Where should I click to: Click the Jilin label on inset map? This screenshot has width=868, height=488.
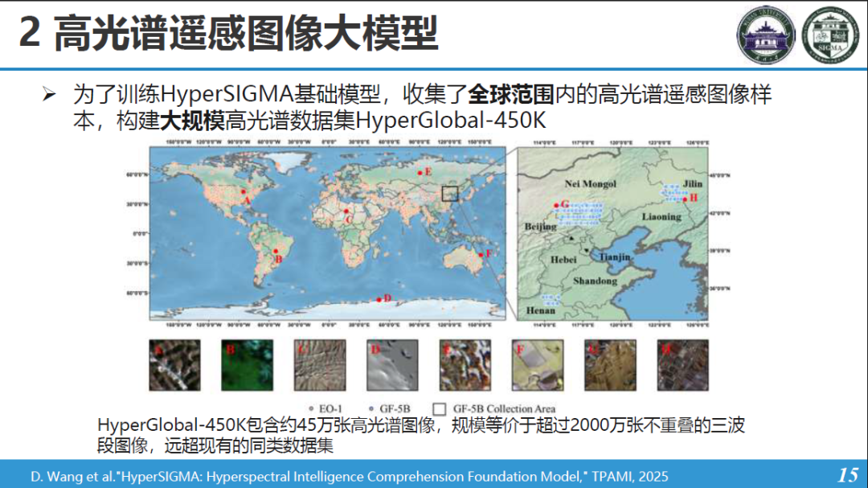click(x=693, y=183)
